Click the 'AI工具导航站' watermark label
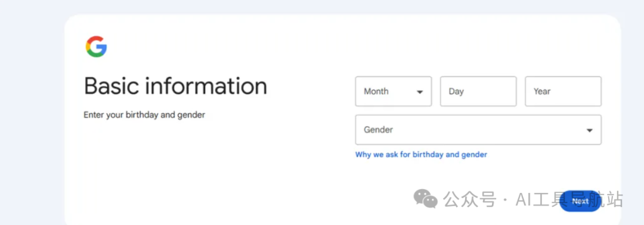Viewport: 644px width, 225px height. click(x=569, y=199)
